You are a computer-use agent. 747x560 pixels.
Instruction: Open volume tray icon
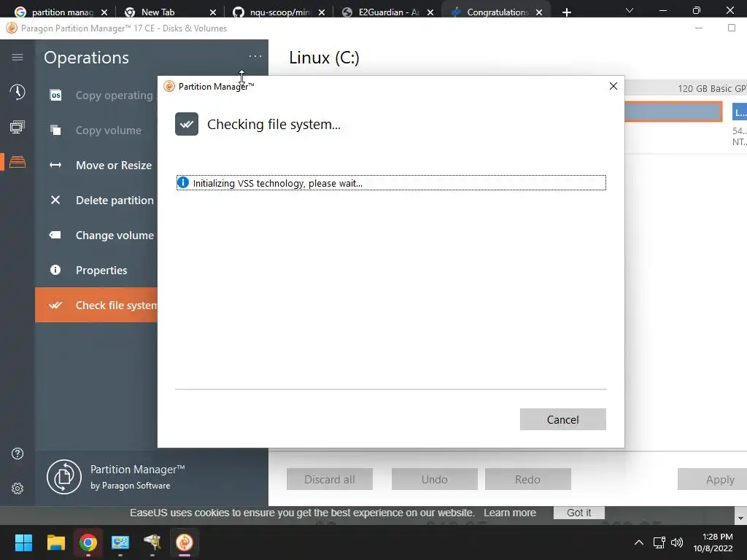(676, 542)
